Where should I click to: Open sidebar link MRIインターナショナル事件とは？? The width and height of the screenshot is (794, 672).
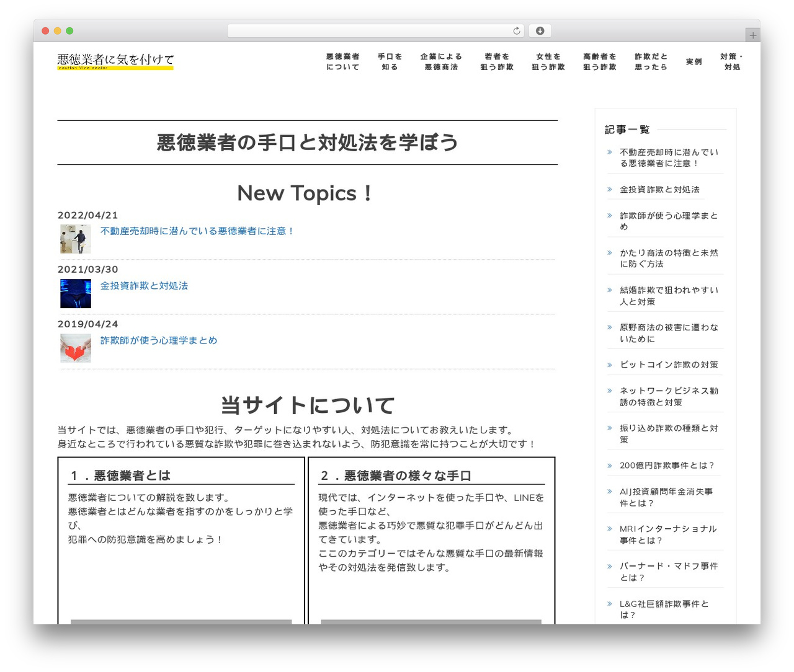click(669, 534)
